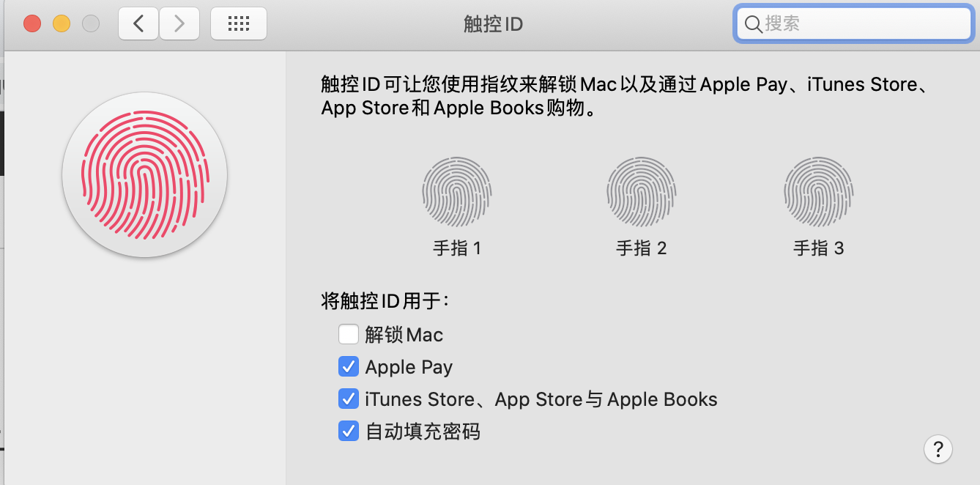Click into the 搜索 search field
Screen dimensions: 980x485
[x=854, y=24]
